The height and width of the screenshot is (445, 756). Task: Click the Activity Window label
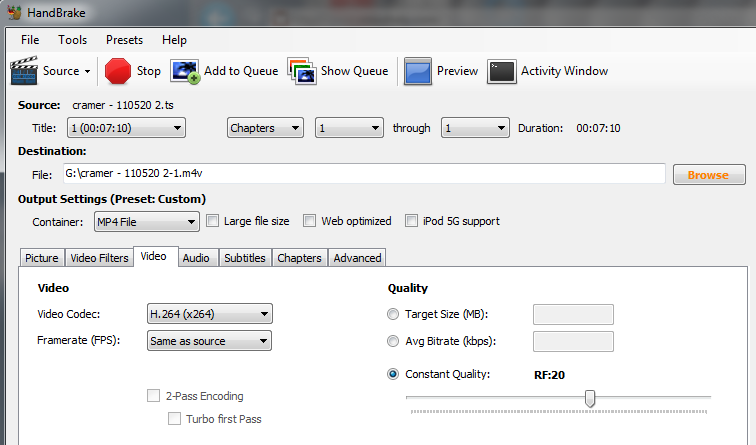click(564, 71)
